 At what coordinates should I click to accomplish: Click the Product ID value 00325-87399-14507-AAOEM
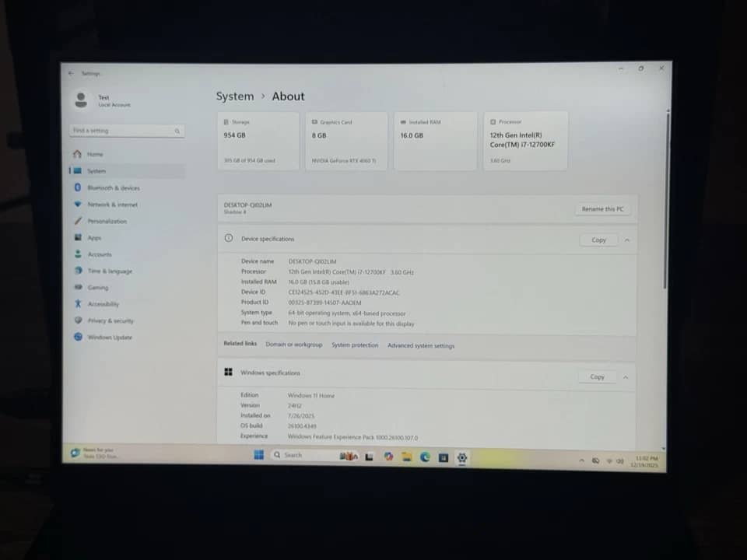[x=324, y=303]
